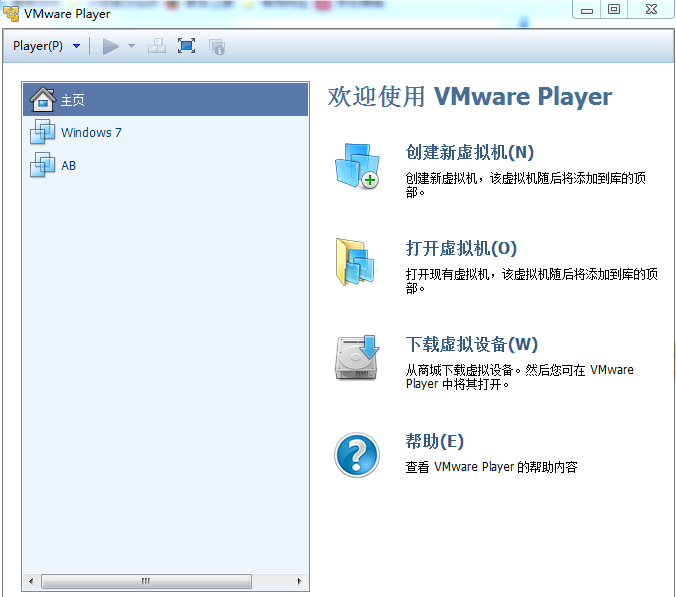Click the virtual machine info toolbar icon
Viewport: 676px width, 597px height.
click(217, 46)
